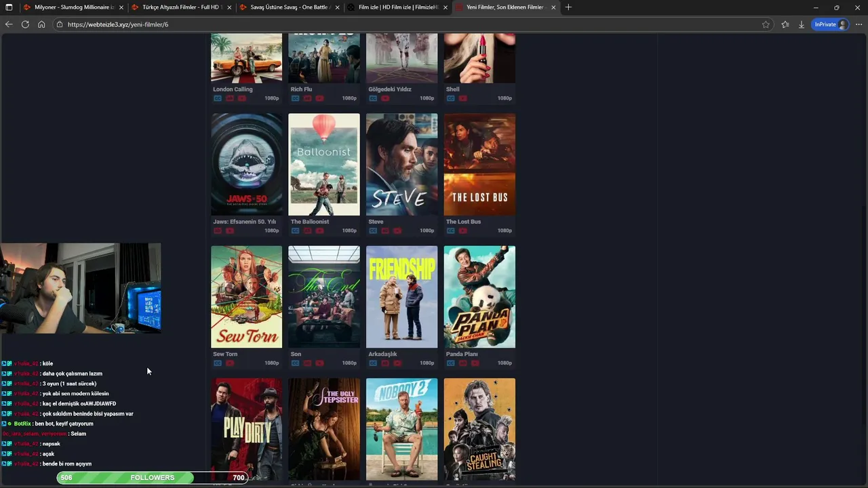The width and height of the screenshot is (868, 488).
Task: Click The Balloonist movie poster
Action: pos(324,164)
